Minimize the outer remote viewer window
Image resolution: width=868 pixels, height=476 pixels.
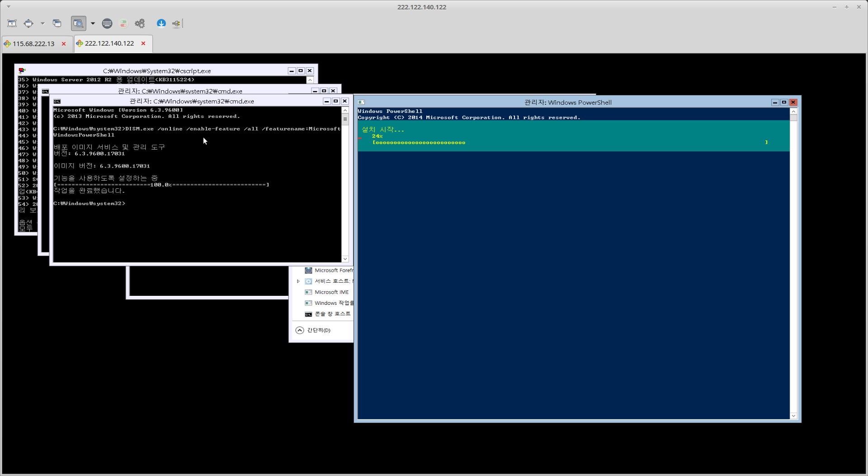835,7
